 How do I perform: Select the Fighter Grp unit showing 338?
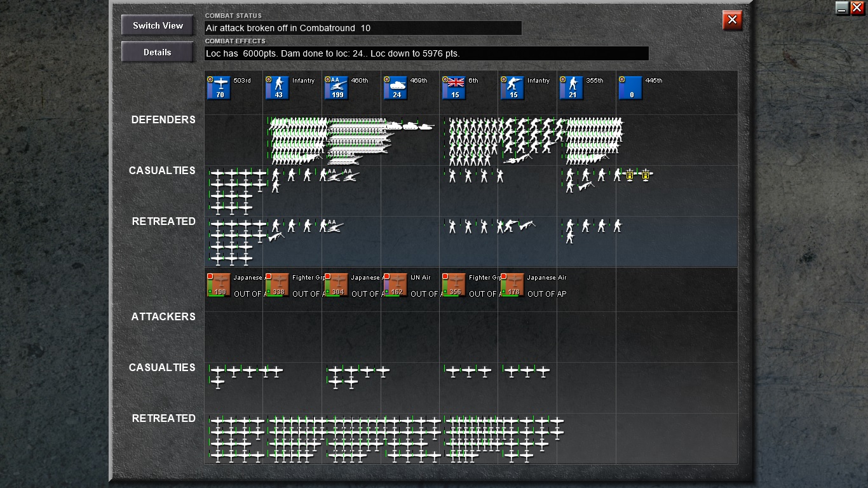[278, 285]
